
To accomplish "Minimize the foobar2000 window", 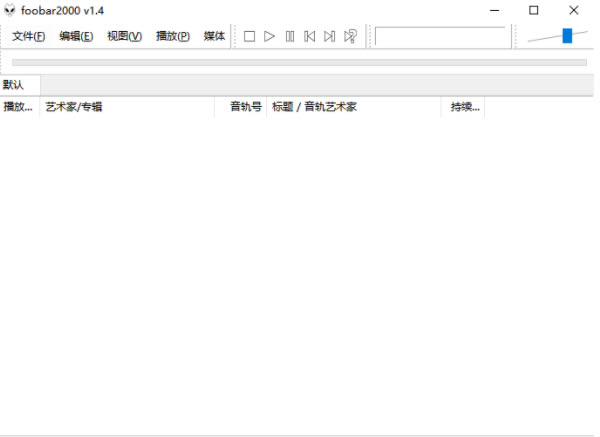I will (x=494, y=10).
